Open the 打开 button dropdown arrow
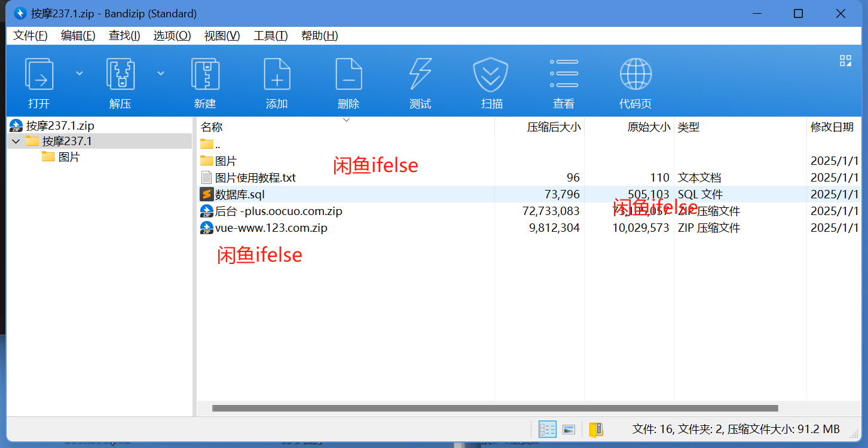The height and width of the screenshot is (448, 868). [x=79, y=72]
